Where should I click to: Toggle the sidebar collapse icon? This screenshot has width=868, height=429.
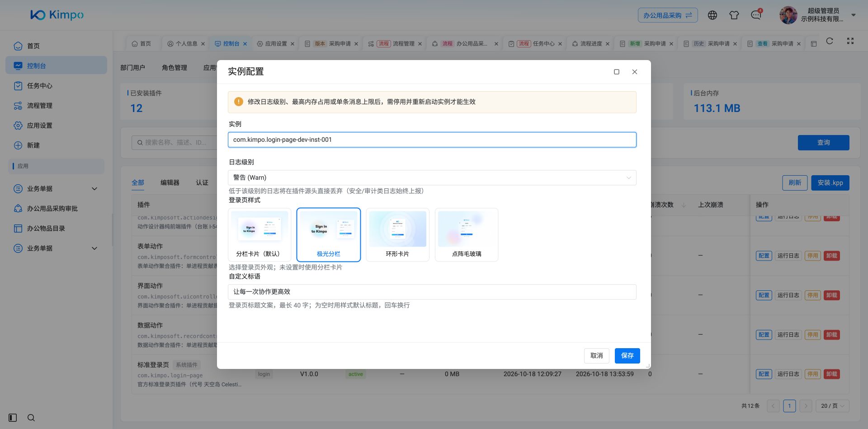[x=13, y=418]
